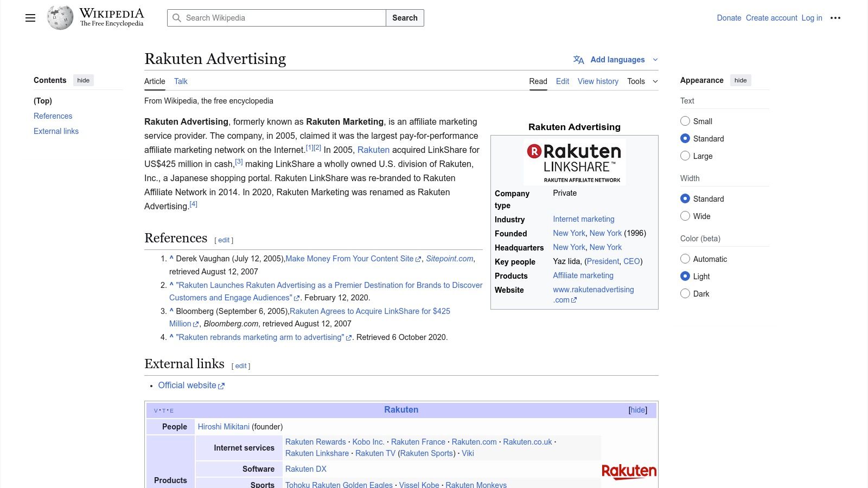This screenshot has height=488, width=868.
Task: Click Create account link
Action: tap(771, 18)
